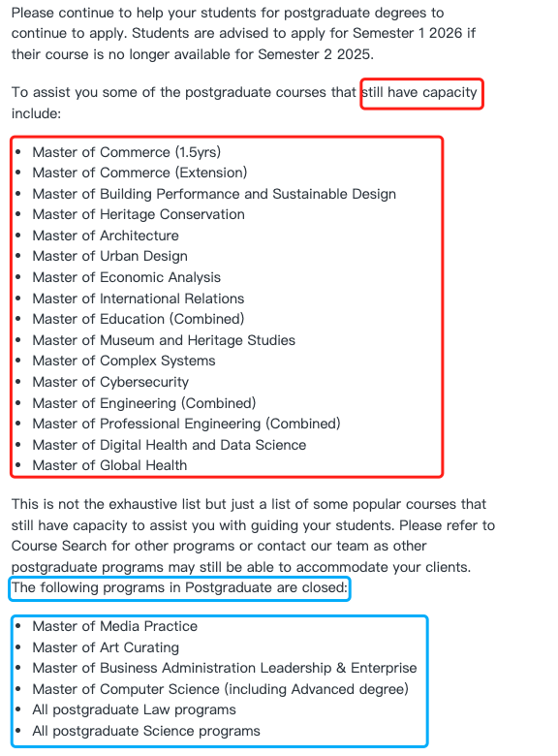Select 'Master of Media Practice' closed program
The image size is (558, 756).
pos(114,626)
